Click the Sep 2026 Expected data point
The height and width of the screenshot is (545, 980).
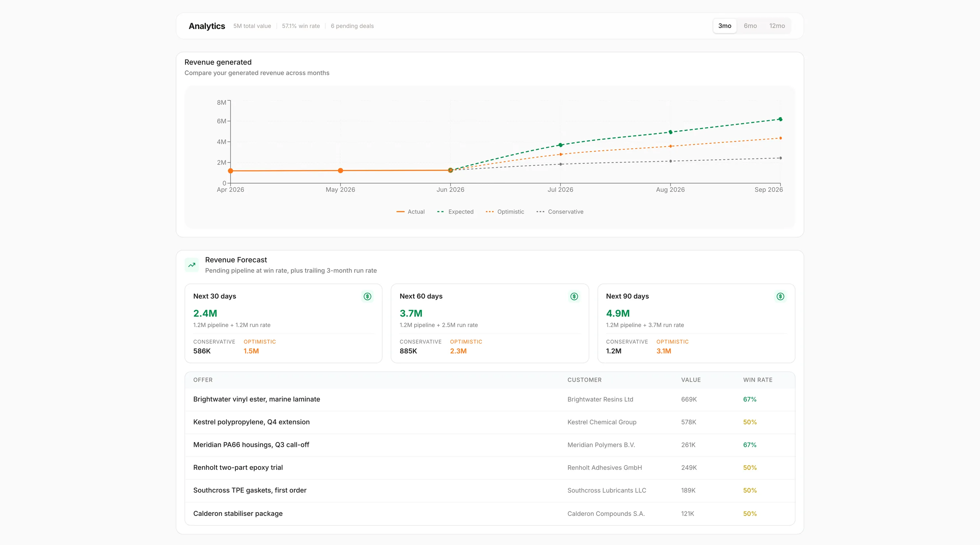point(780,119)
